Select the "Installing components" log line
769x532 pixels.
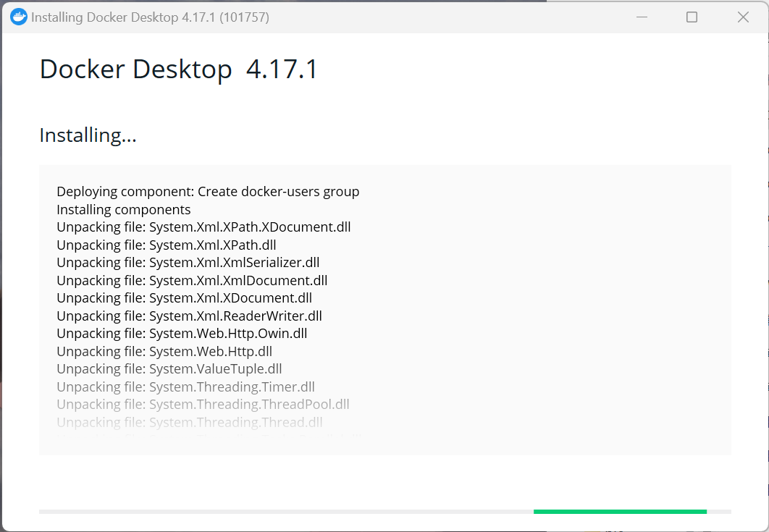click(x=124, y=209)
